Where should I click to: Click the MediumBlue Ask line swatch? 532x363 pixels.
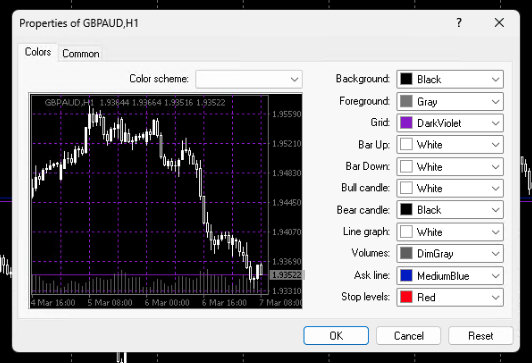click(406, 275)
